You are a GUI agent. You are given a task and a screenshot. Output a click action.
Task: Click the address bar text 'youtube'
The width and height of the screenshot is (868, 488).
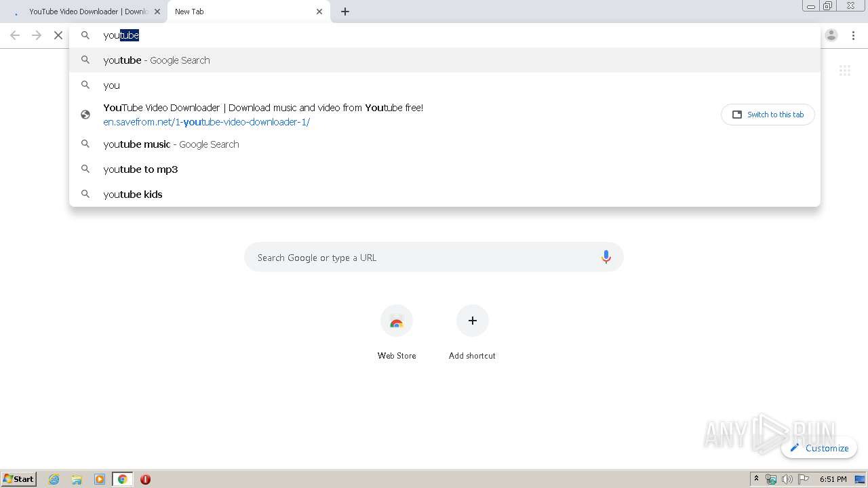click(121, 35)
